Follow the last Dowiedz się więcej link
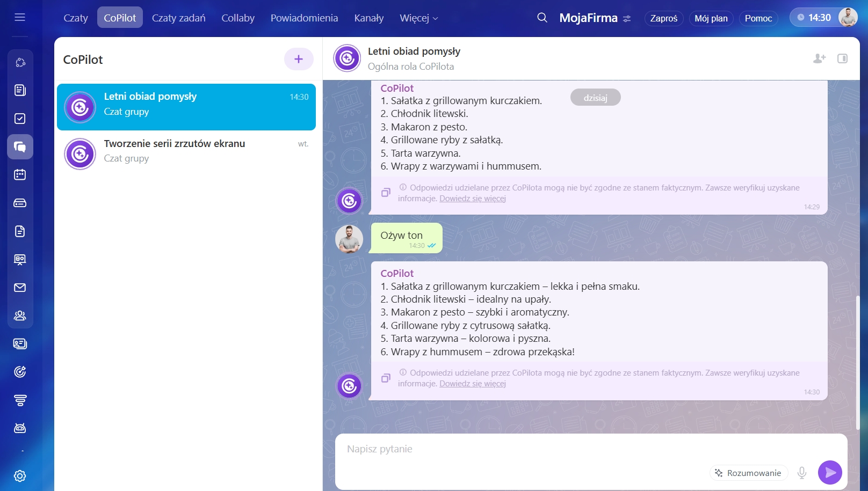The width and height of the screenshot is (868, 491). click(472, 384)
